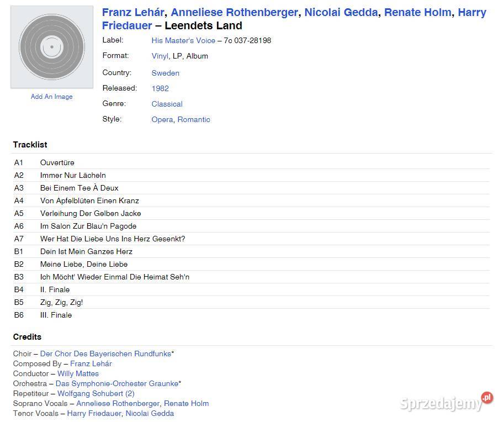The width and height of the screenshot is (504, 422).
Task: Open the Classical genre link
Action: tap(167, 104)
